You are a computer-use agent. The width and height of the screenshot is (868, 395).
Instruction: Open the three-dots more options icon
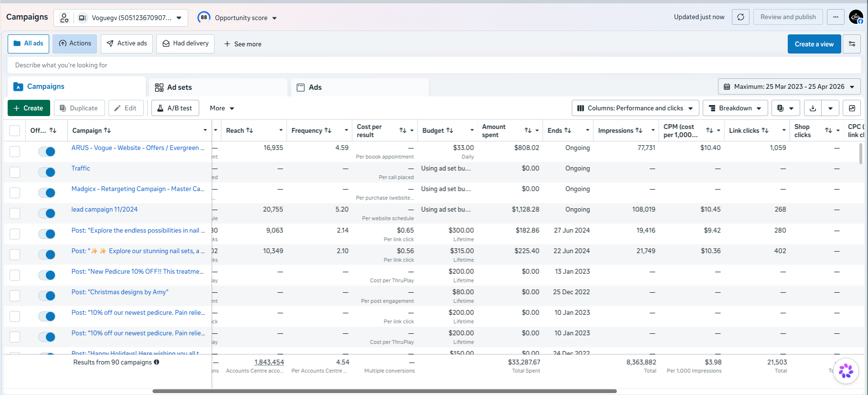[x=836, y=17]
